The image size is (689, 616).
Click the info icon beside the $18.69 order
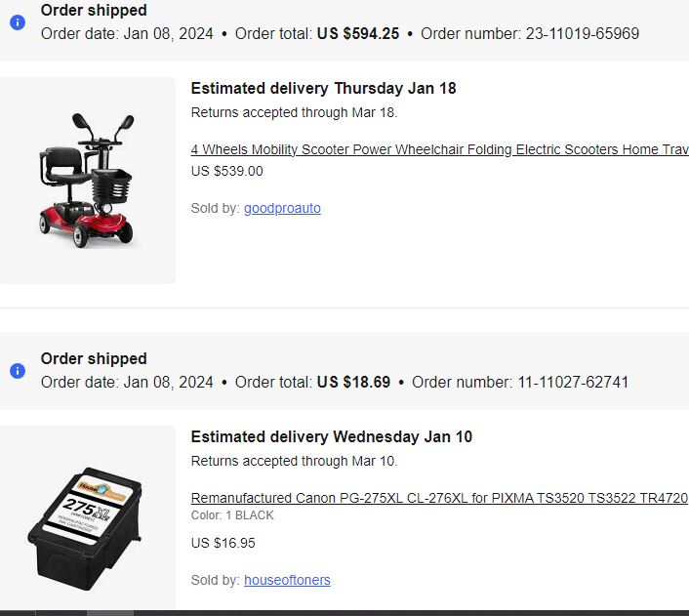(18, 371)
